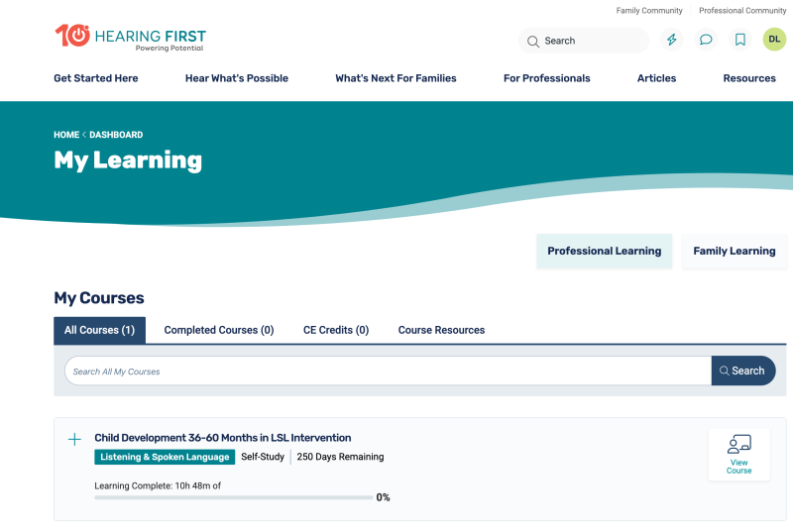Open the chat bubble messages icon

[706, 40]
